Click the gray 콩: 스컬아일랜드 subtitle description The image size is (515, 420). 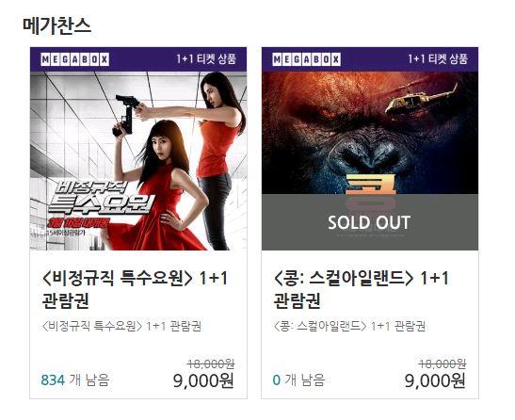click(349, 327)
